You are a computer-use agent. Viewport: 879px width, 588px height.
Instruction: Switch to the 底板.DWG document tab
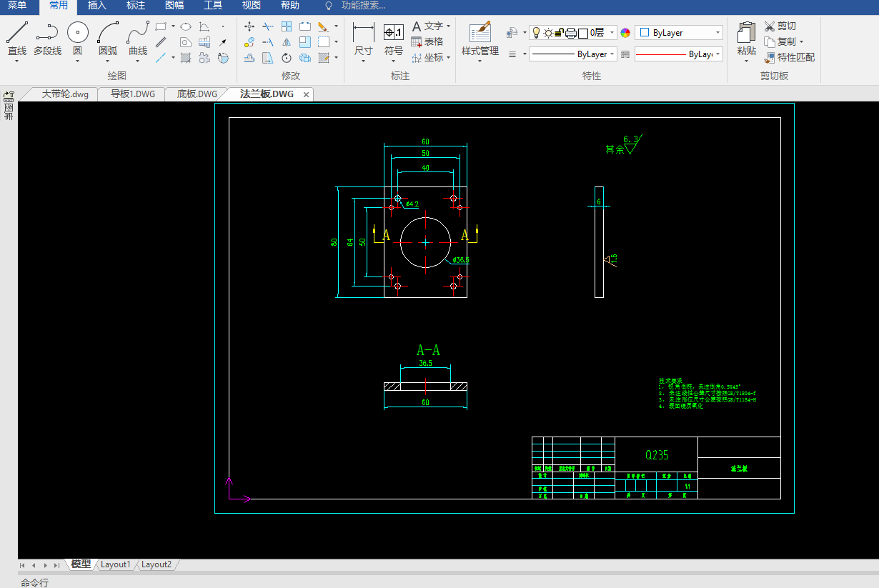click(x=197, y=94)
